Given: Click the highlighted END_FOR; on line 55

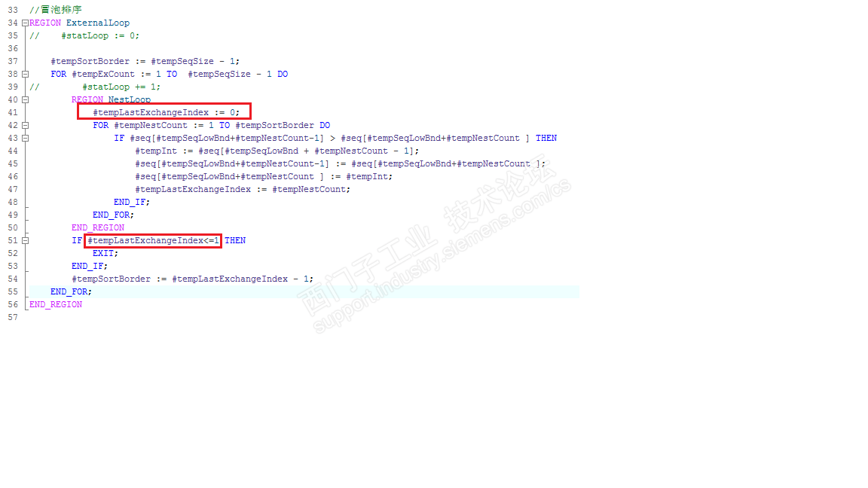Looking at the screenshot, I should click(71, 291).
